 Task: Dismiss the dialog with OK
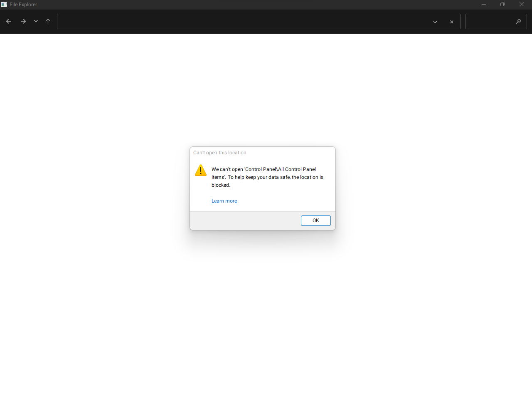tap(316, 220)
